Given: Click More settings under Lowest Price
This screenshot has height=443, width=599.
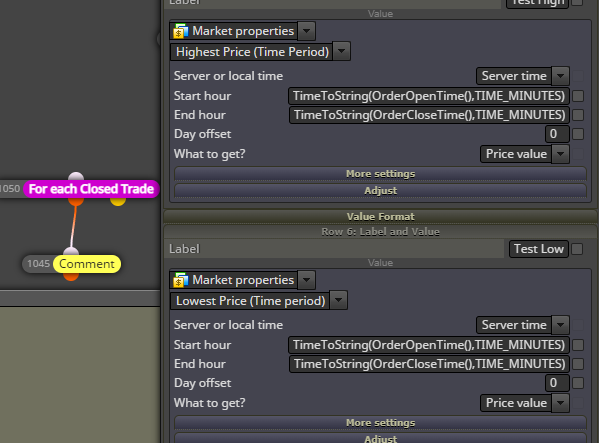Looking at the screenshot, I should [380, 423].
